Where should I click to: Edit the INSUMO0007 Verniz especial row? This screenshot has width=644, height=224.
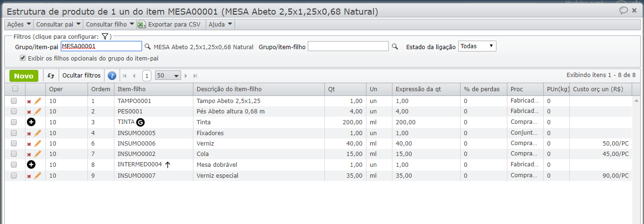[x=38, y=175]
